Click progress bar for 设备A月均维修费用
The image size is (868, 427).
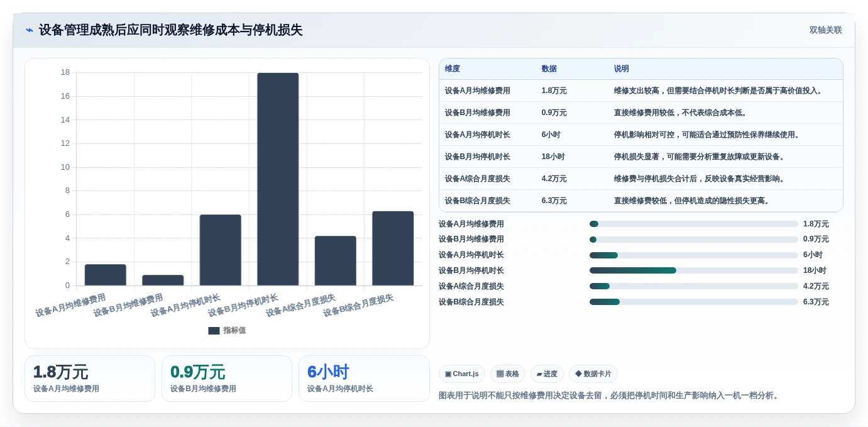click(694, 224)
